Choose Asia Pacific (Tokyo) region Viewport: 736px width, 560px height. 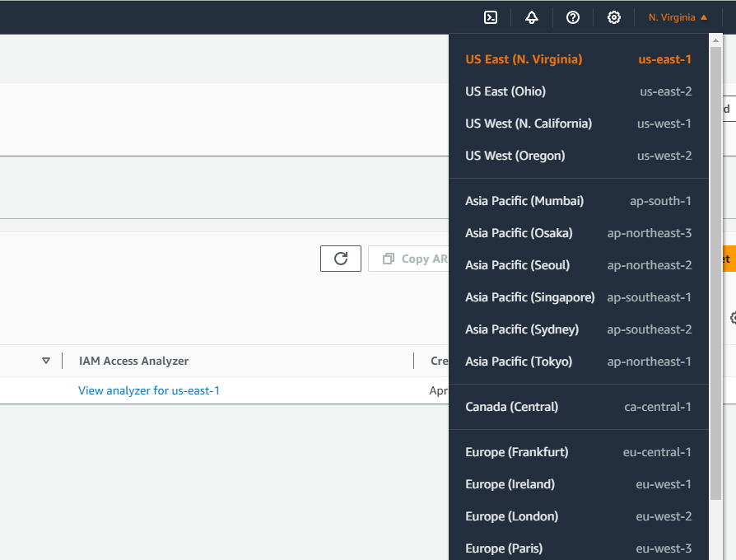578,362
